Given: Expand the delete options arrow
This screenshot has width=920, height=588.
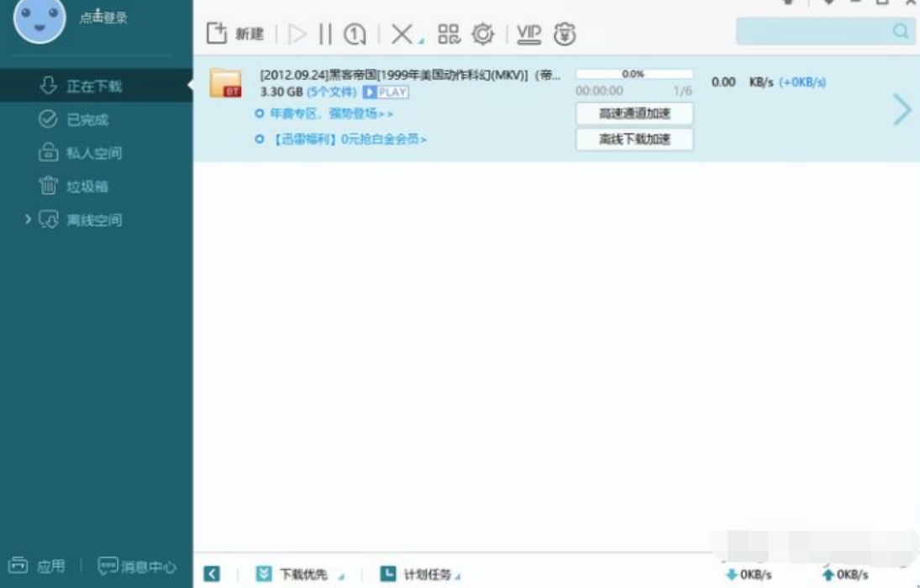Looking at the screenshot, I should (x=421, y=41).
